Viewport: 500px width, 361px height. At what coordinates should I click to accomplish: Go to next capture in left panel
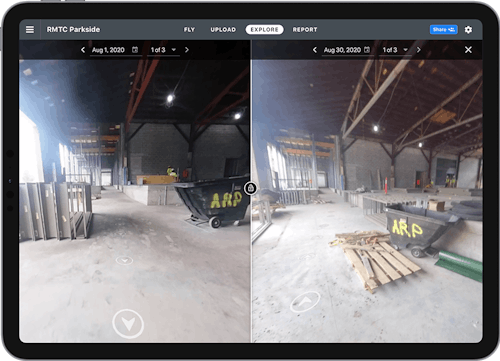187,50
